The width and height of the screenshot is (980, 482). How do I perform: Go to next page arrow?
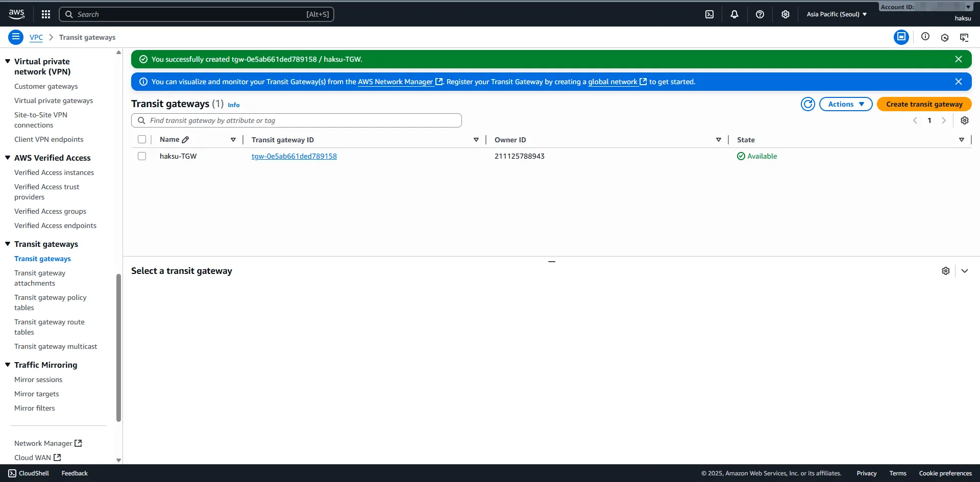pyautogui.click(x=944, y=120)
